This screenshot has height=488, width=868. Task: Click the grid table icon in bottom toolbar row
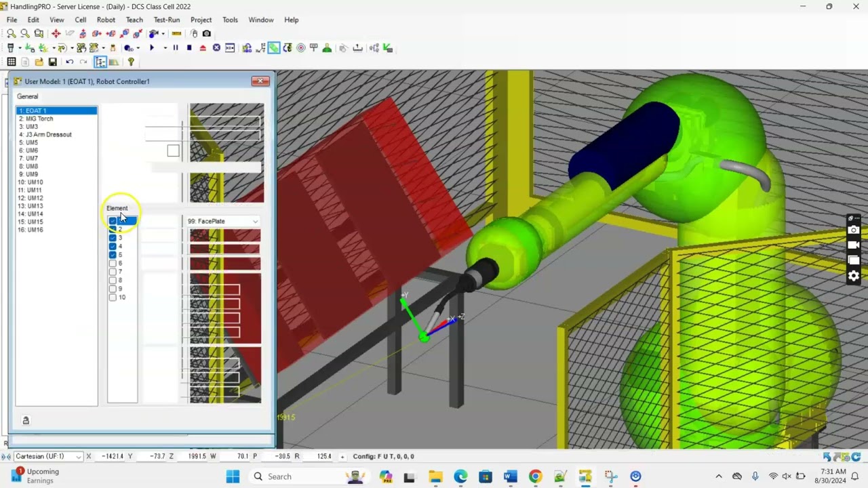[x=12, y=62]
